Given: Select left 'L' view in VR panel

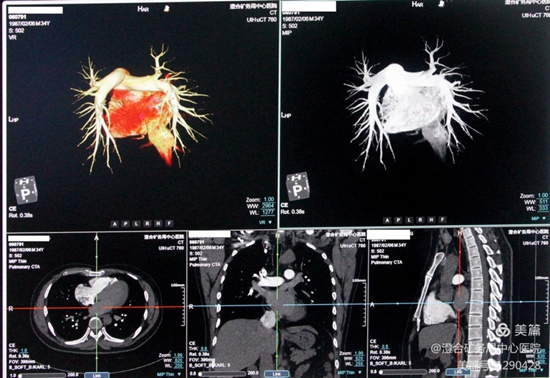Looking at the screenshot, I should pyautogui.click(x=136, y=223).
